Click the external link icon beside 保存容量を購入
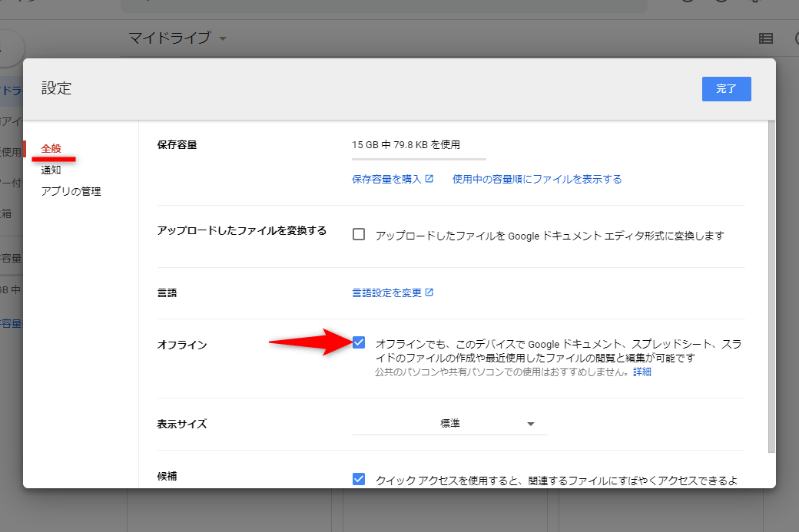This screenshot has width=799, height=532. tap(429, 177)
